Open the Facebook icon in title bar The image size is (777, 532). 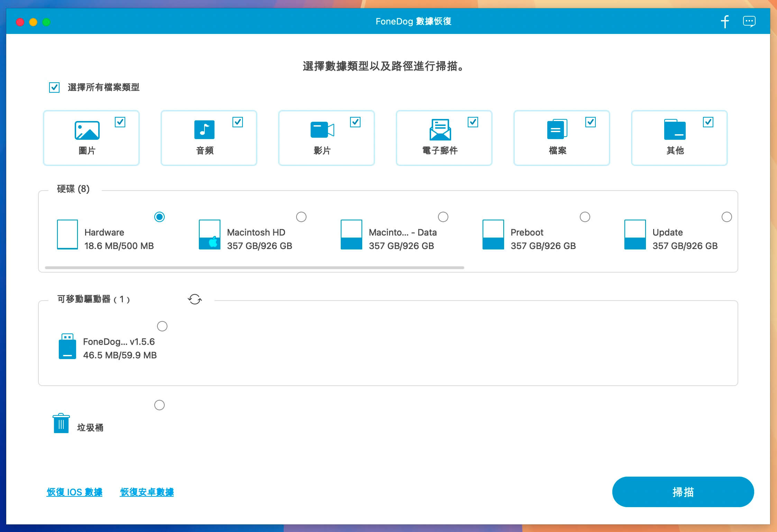(x=725, y=21)
